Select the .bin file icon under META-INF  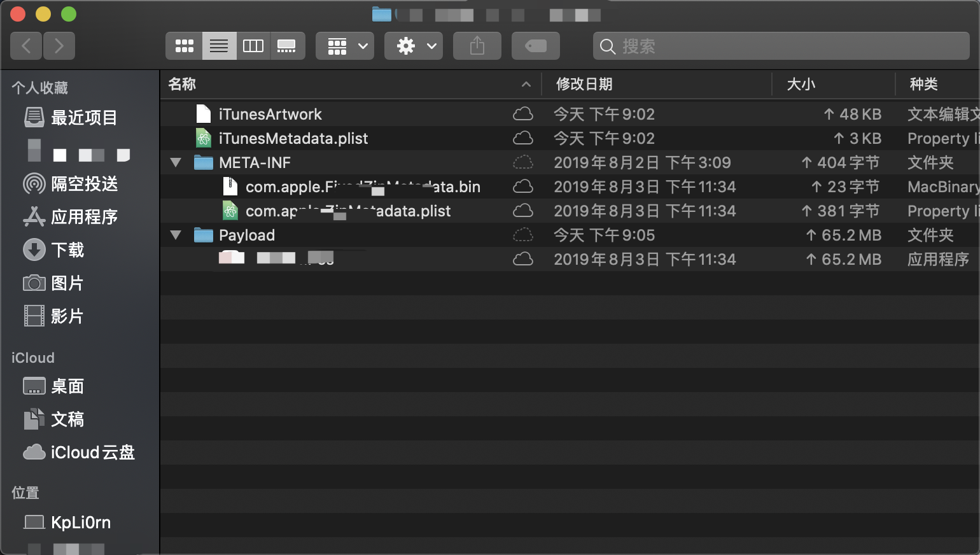tap(230, 186)
